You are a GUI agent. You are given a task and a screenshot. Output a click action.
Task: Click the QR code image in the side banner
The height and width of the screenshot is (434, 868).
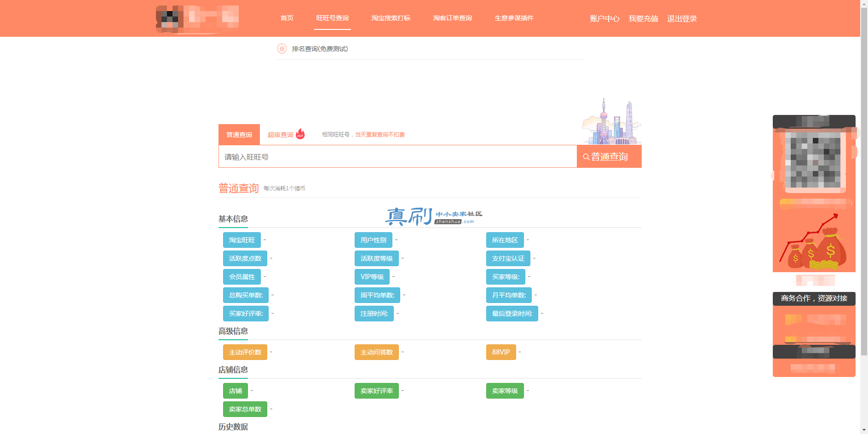[x=813, y=159]
